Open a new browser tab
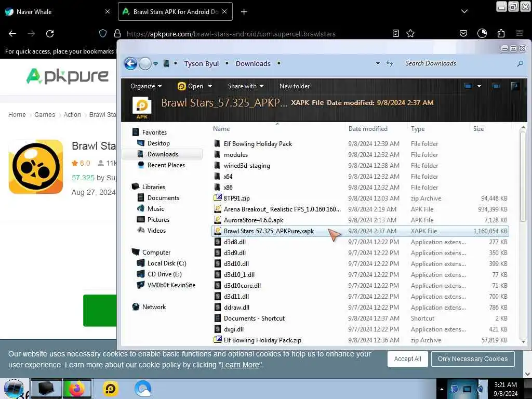The image size is (532, 399). tap(244, 12)
